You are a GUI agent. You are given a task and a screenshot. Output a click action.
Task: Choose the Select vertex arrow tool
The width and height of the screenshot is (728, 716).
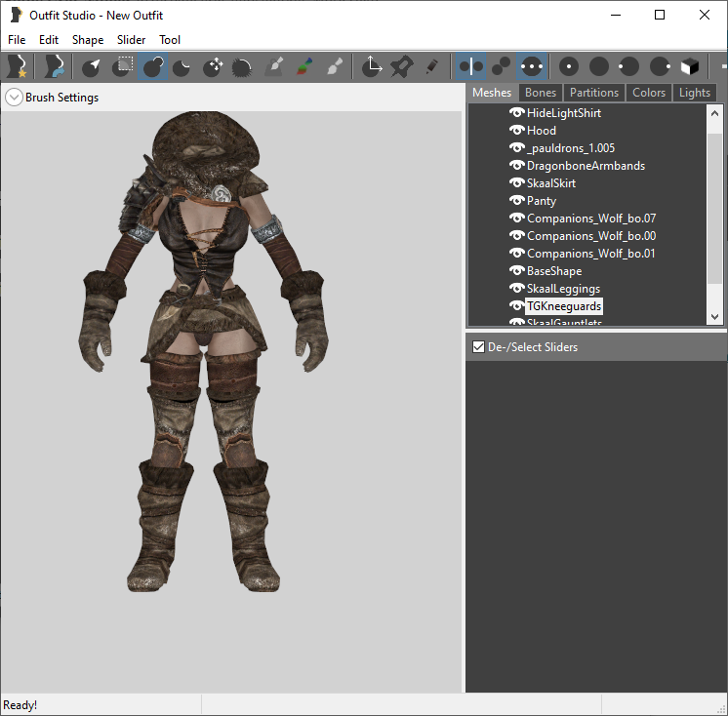coord(92,67)
